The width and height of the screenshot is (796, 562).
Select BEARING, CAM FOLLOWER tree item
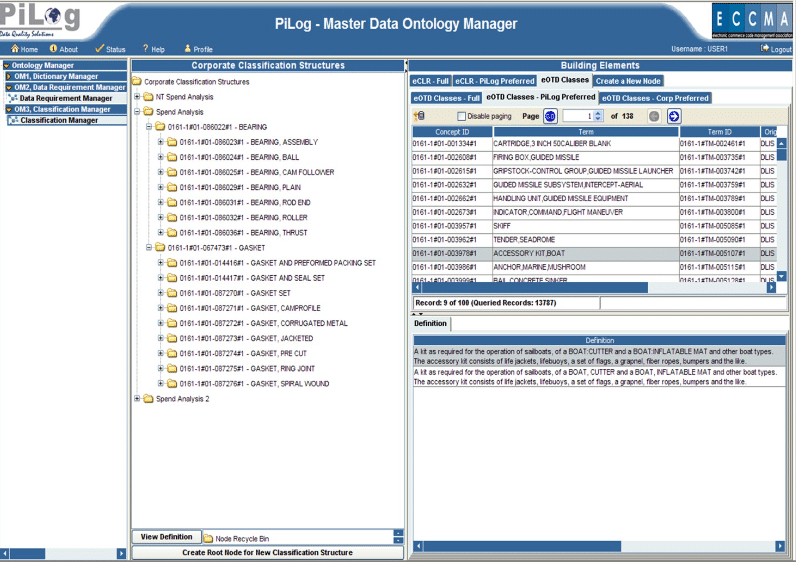point(256,172)
